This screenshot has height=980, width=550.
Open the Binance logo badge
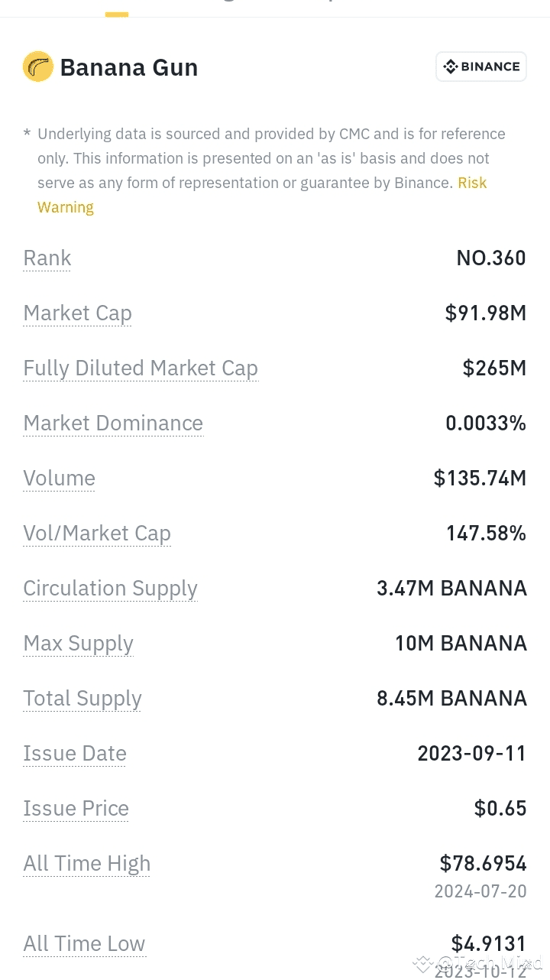pyautogui.click(x=481, y=67)
